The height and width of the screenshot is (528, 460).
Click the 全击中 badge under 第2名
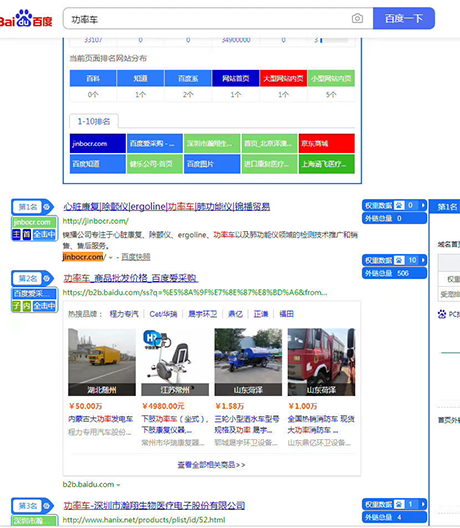point(44,306)
